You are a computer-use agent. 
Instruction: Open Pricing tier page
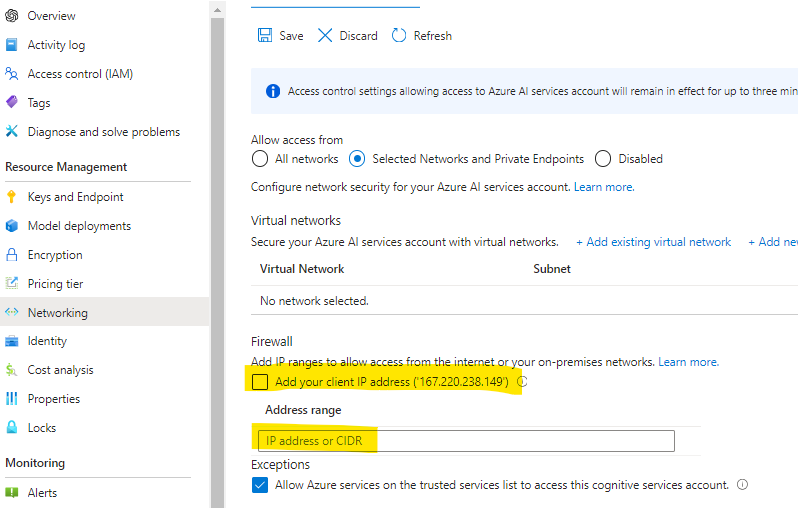tap(55, 284)
